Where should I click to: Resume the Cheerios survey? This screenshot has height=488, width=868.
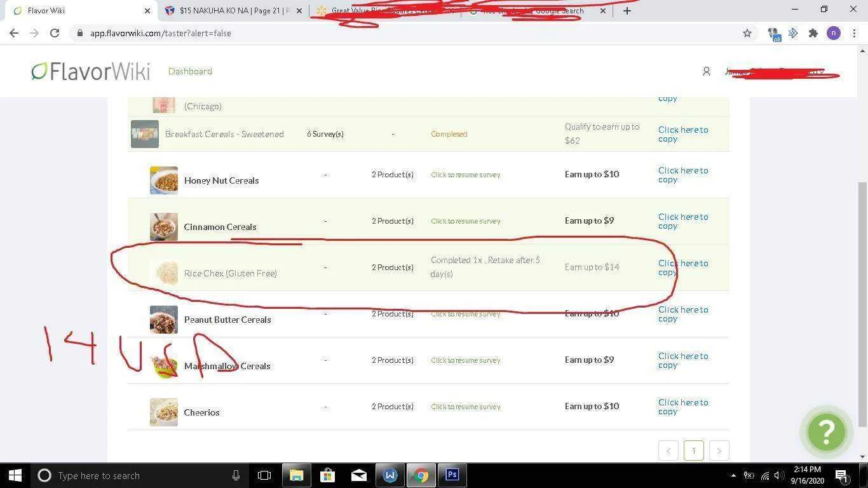(466, 407)
